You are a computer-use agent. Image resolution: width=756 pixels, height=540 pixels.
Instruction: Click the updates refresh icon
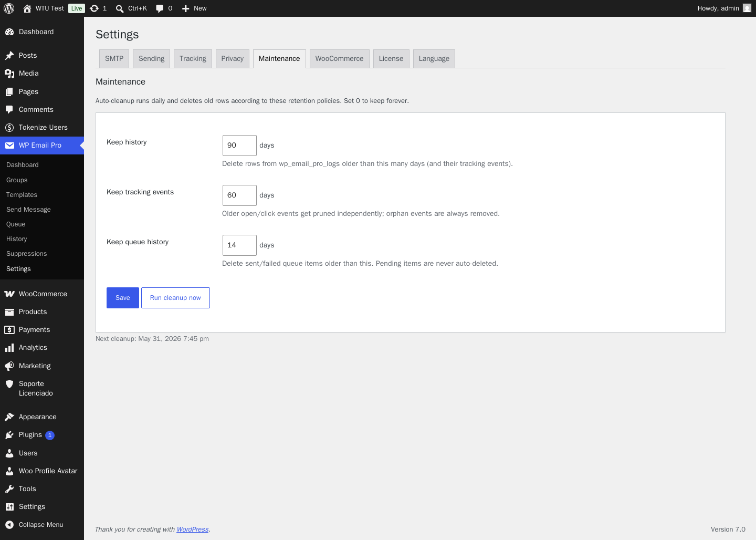click(94, 8)
